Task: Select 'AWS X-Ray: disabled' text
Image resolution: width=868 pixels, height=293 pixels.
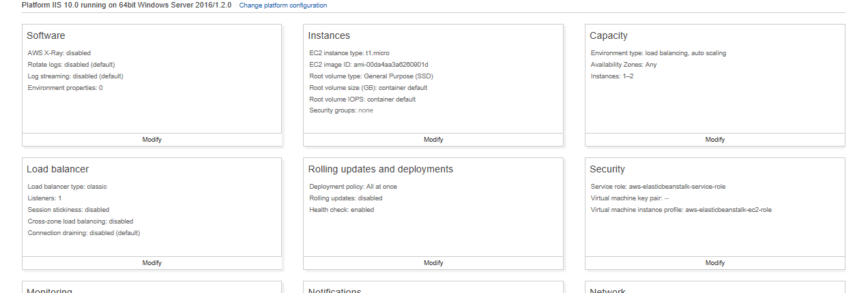Action: pos(59,53)
